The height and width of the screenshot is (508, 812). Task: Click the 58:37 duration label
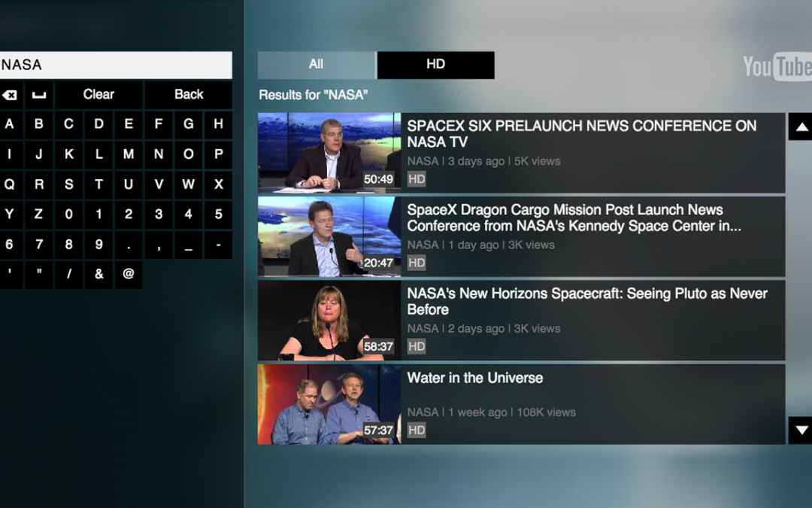click(378, 347)
